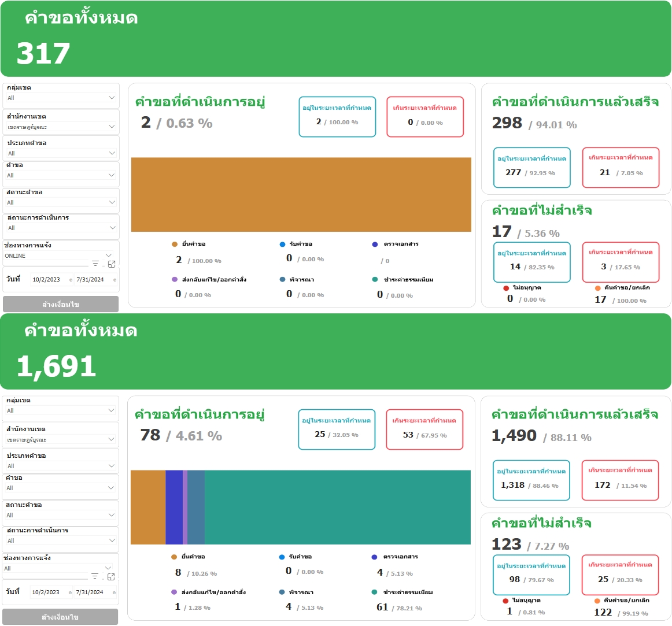Click the filter icon in the 1,691 dashboard
Screen dimensions: 672x626
tap(95, 576)
